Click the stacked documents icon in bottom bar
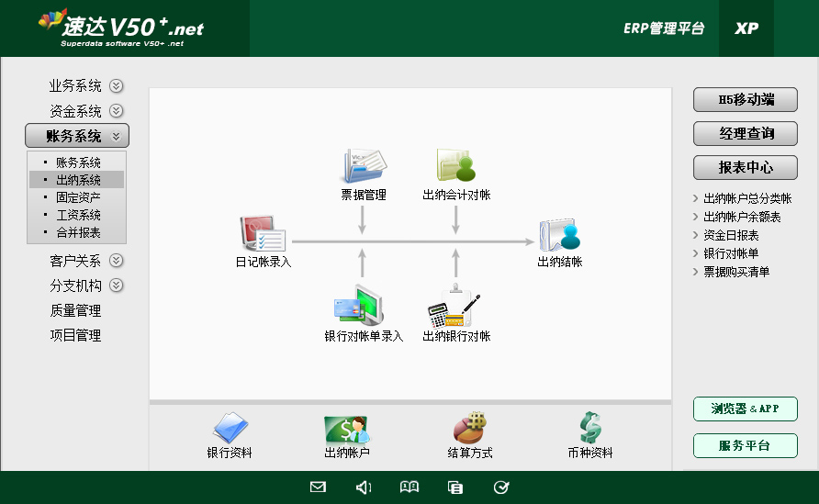The image size is (819, 504). [x=454, y=487]
